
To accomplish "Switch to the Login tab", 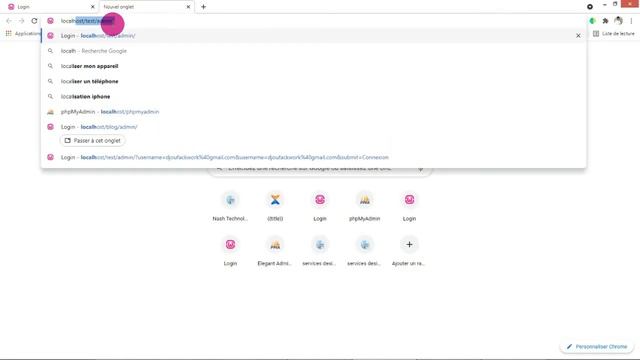I will [49, 7].
